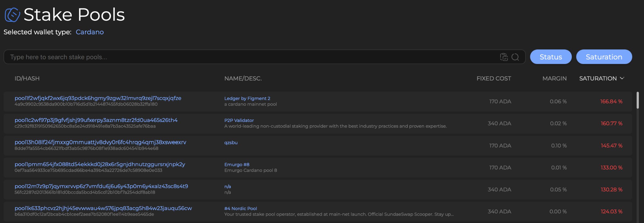Sort by FIXED COST column header
The image size is (644, 223).
(x=494, y=78)
